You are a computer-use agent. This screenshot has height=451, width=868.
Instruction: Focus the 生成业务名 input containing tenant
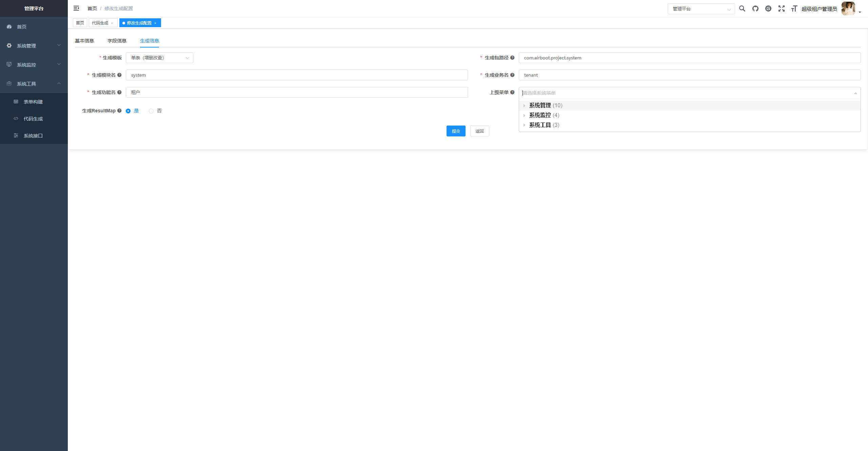690,75
